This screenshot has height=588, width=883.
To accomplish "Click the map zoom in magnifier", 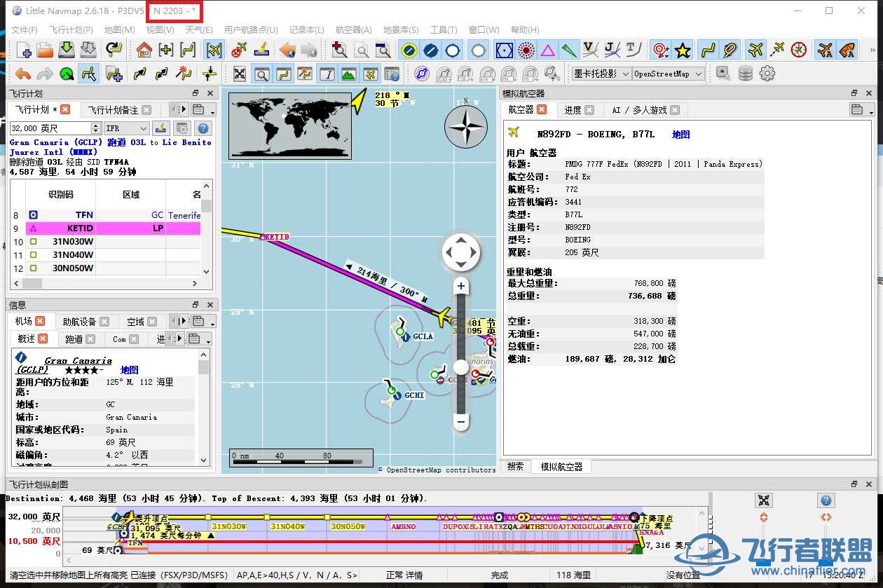I will 340,50.
